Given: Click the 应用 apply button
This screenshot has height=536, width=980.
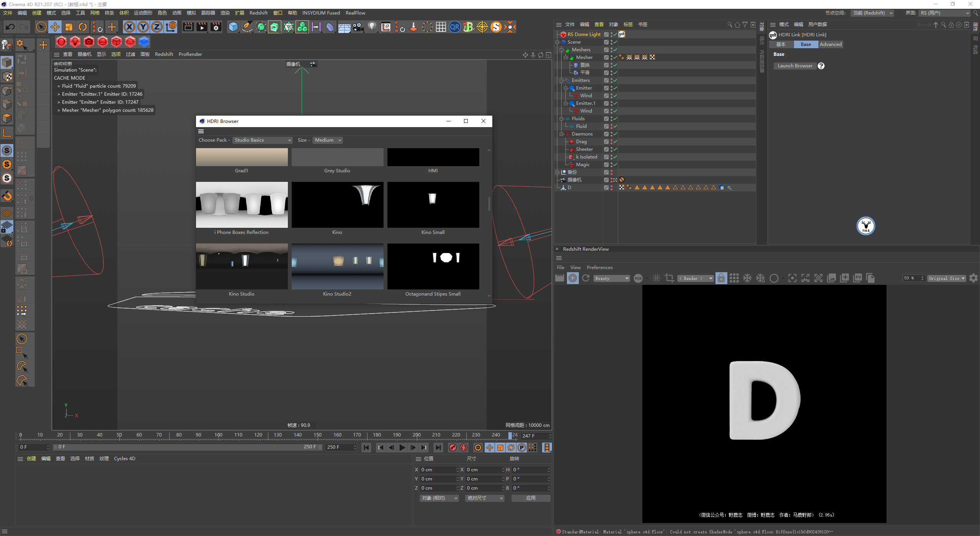Looking at the screenshot, I should [531, 498].
